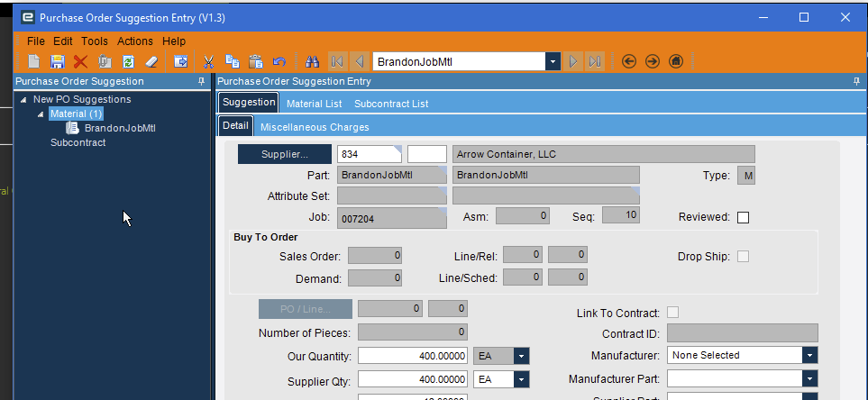Click the scissors Cut icon
The image size is (868, 400).
(x=208, y=61)
